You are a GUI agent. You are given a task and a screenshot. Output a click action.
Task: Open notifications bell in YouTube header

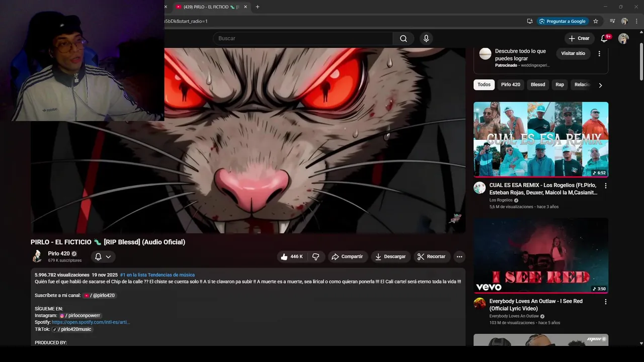click(x=605, y=39)
